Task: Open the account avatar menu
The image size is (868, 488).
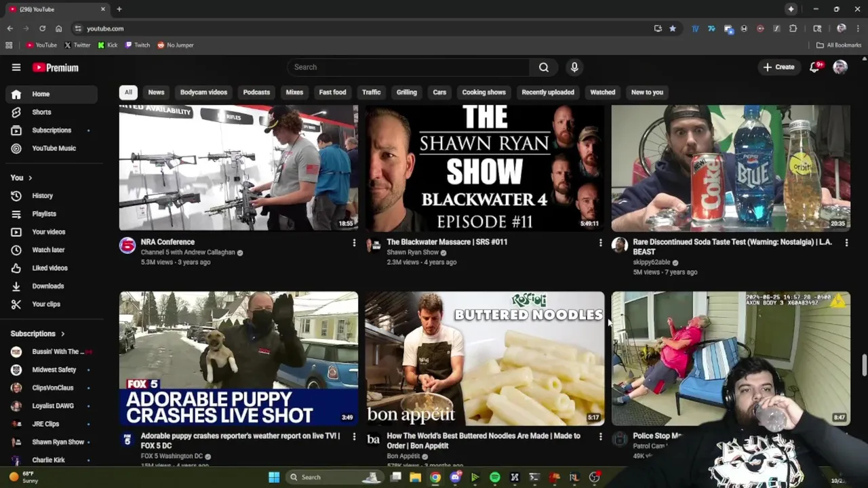Action: pyautogui.click(x=840, y=67)
